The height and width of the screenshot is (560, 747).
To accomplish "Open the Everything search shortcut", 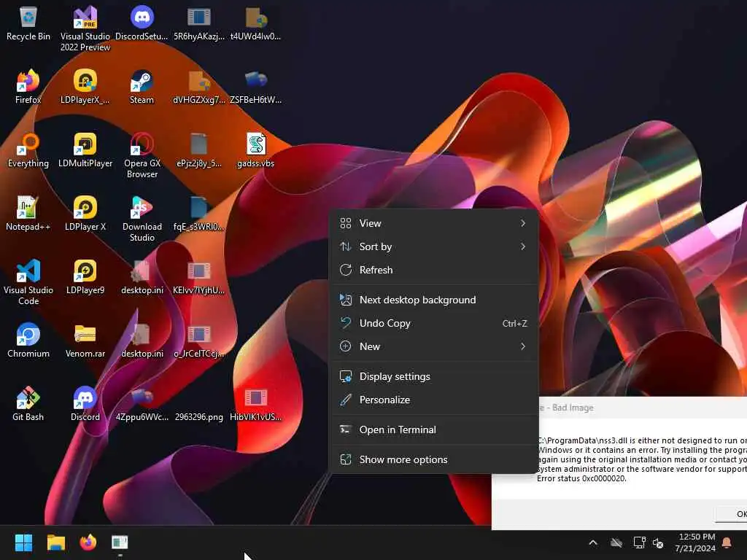I will [28, 150].
